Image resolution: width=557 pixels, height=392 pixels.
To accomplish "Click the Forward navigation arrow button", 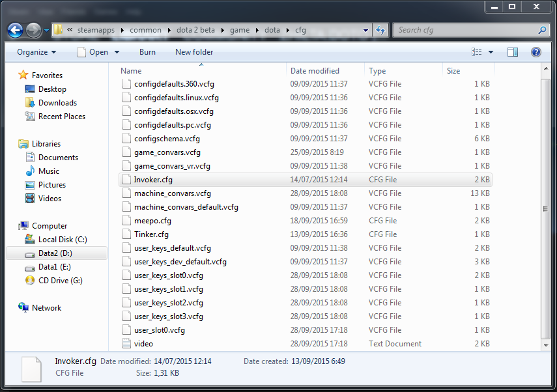I will pos(34,30).
